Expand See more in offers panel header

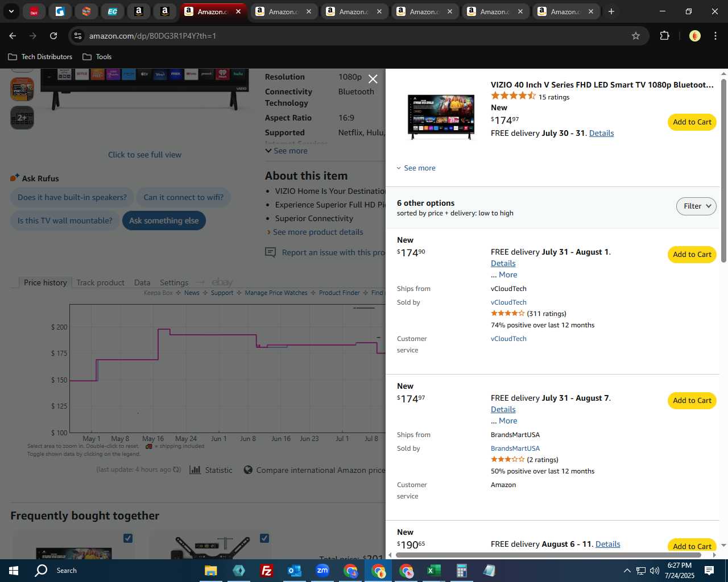416,168
